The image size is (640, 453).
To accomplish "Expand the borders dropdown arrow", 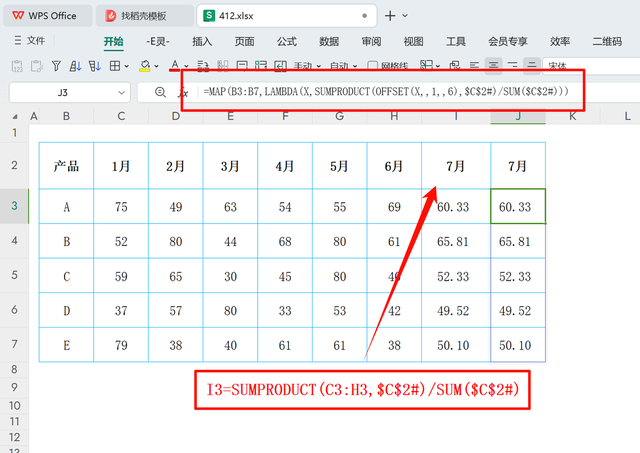I will point(127,66).
